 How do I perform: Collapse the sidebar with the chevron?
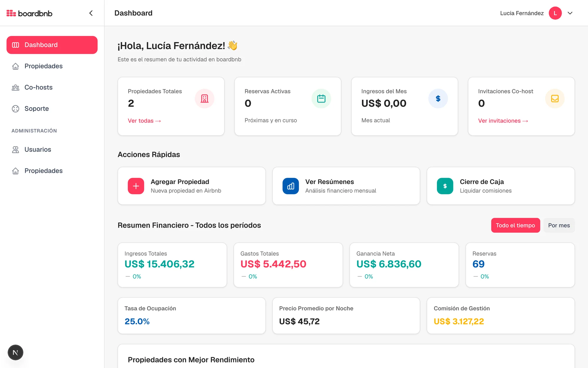click(x=91, y=13)
